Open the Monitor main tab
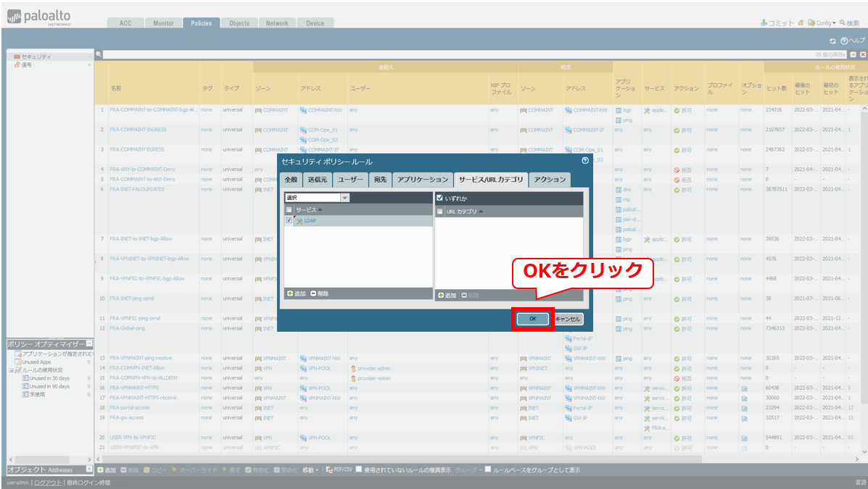This screenshot has height=489, width=868. pyautogui.click(x=163, y=23)
